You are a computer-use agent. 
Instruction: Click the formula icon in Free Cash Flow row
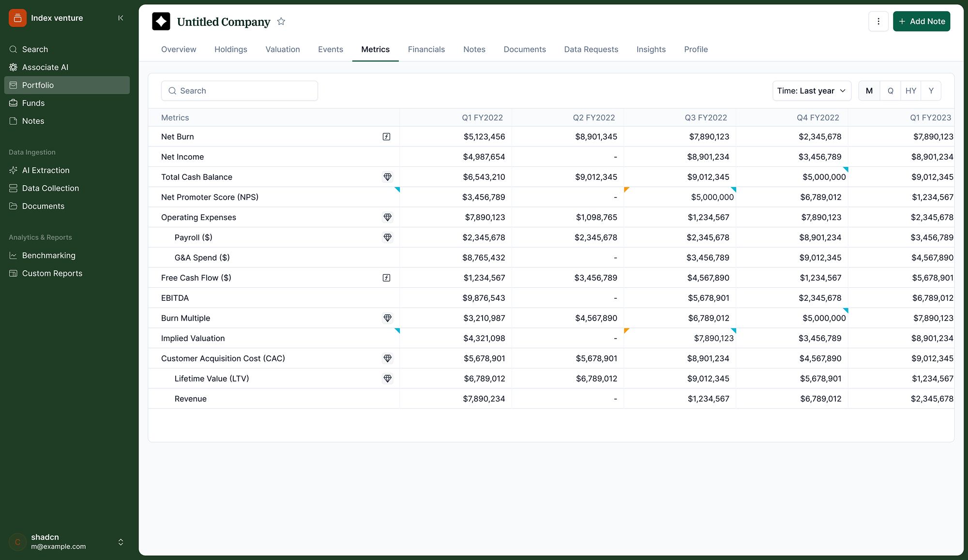386,278
